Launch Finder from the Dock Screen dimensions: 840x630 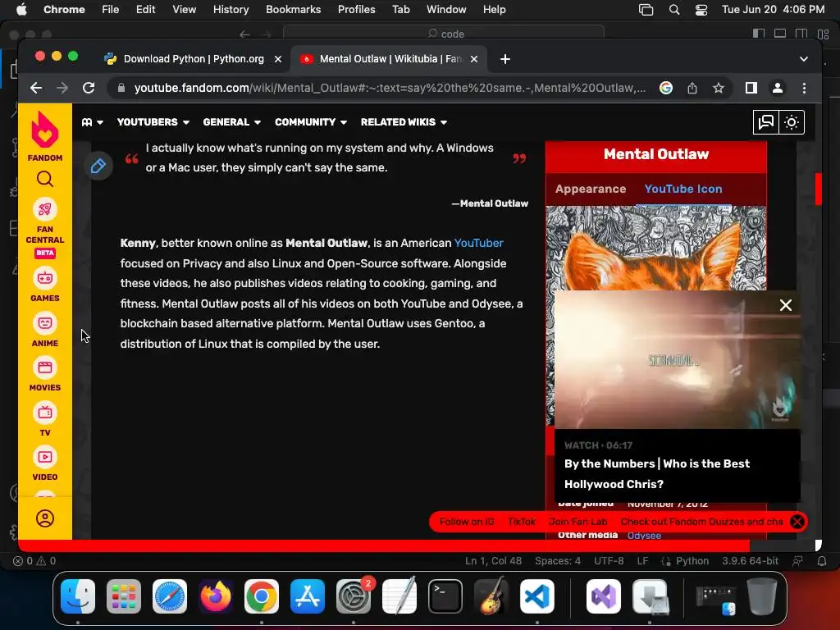coord(78,596)
